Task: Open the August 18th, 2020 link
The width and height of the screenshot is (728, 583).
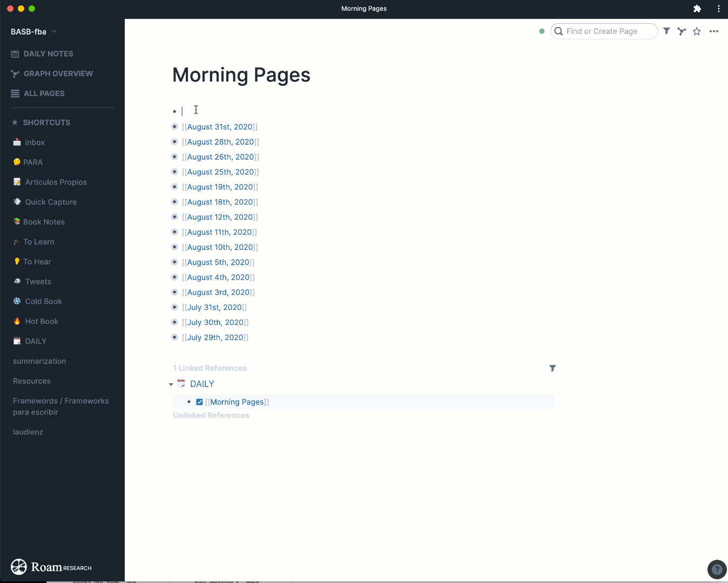Action: click(220, 202)
